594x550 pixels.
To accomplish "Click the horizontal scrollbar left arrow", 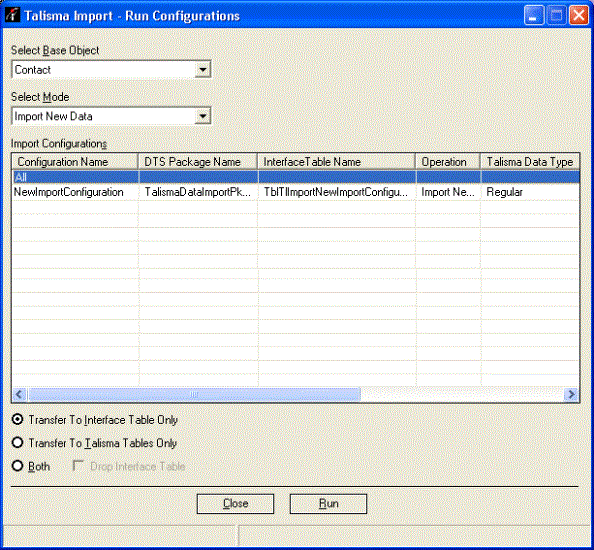I will 20,394.
